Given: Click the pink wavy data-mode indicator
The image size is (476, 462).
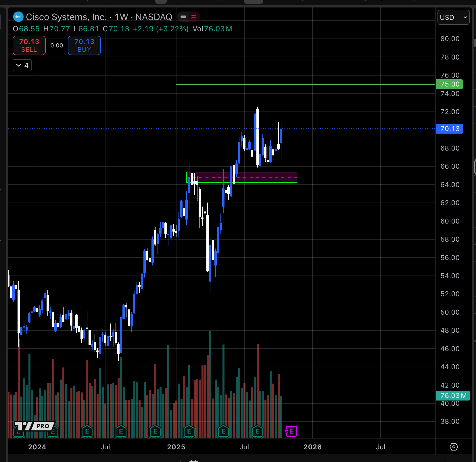Looking at the screenshot, I should click(x=194, y=17).
